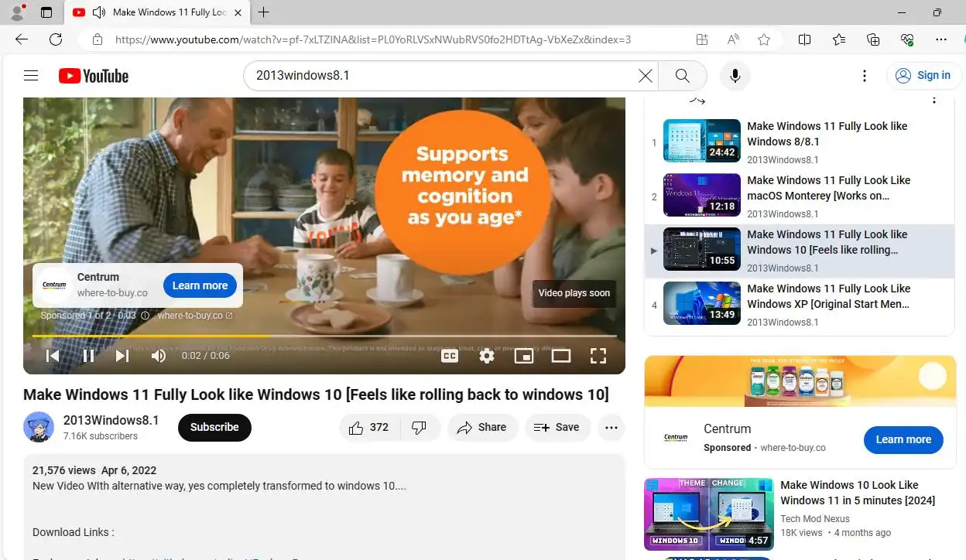Click the video progress bar
Viewport: 966px width, 560px height.
tap(324, 336)
